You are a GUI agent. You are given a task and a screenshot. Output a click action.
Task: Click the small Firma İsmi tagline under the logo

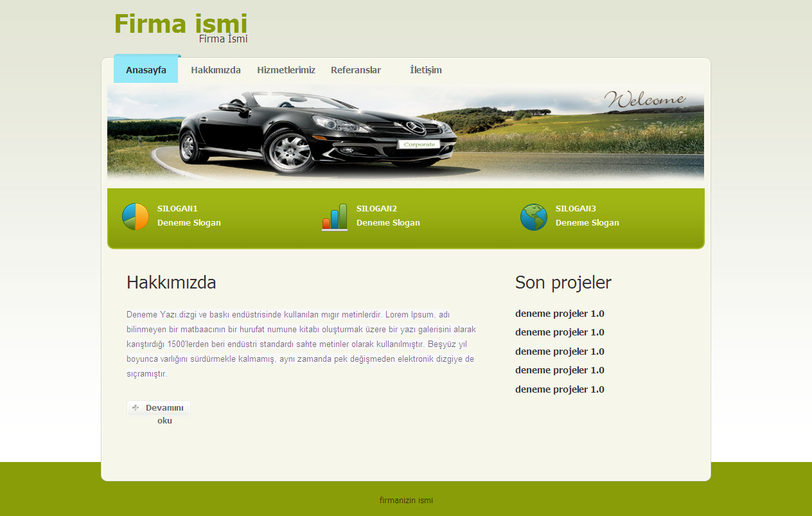tap(223, 39)
